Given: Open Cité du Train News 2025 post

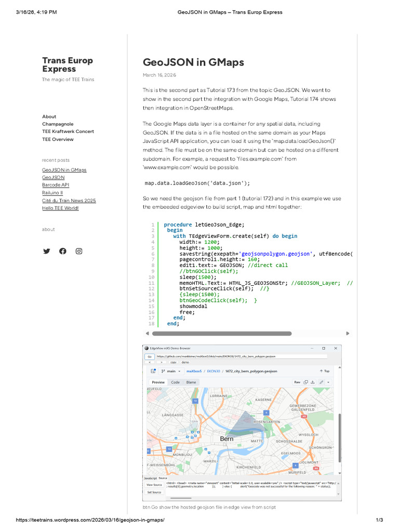Looking at the screenshot, I should click(69, 200).
